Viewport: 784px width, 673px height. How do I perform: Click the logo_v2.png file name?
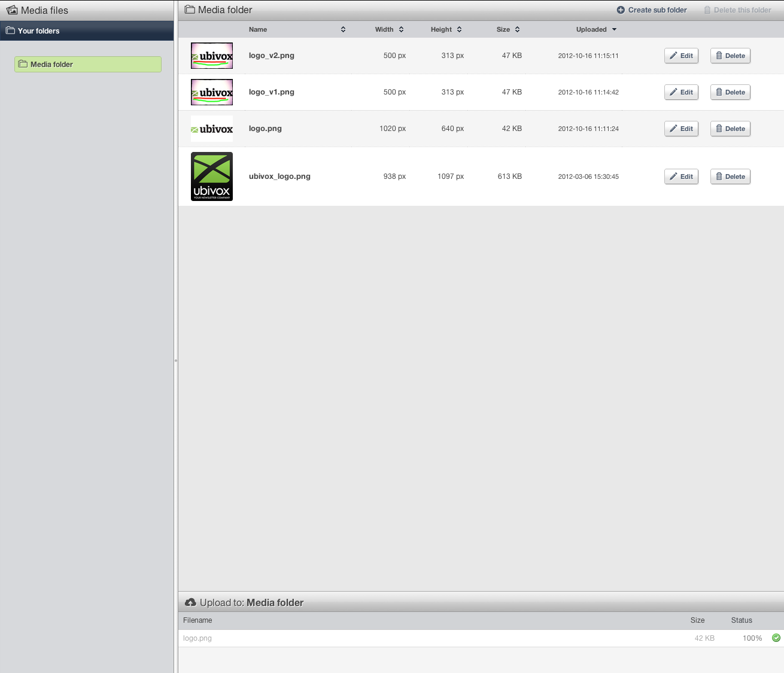point(272,56)
